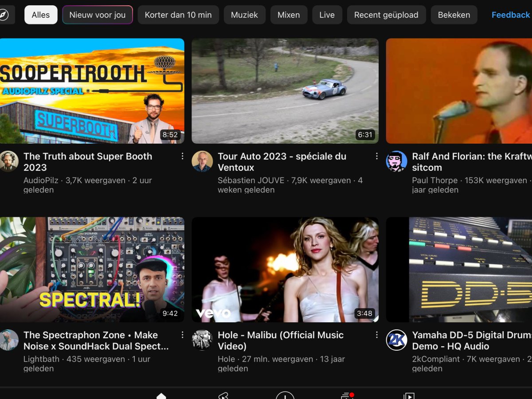Click Paul Thorpe 153K weergaven text

click(x=472, y=185)
